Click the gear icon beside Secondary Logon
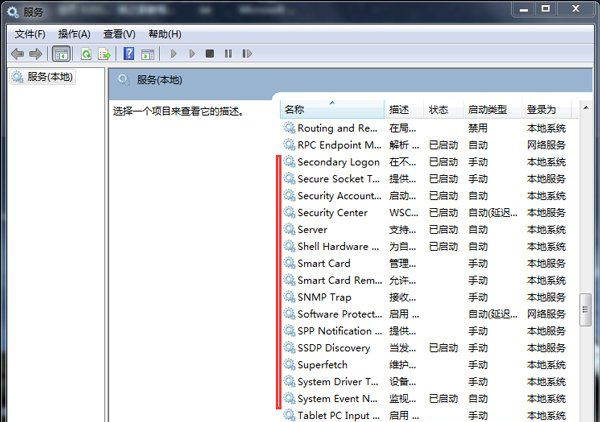 tap(289, 162)
